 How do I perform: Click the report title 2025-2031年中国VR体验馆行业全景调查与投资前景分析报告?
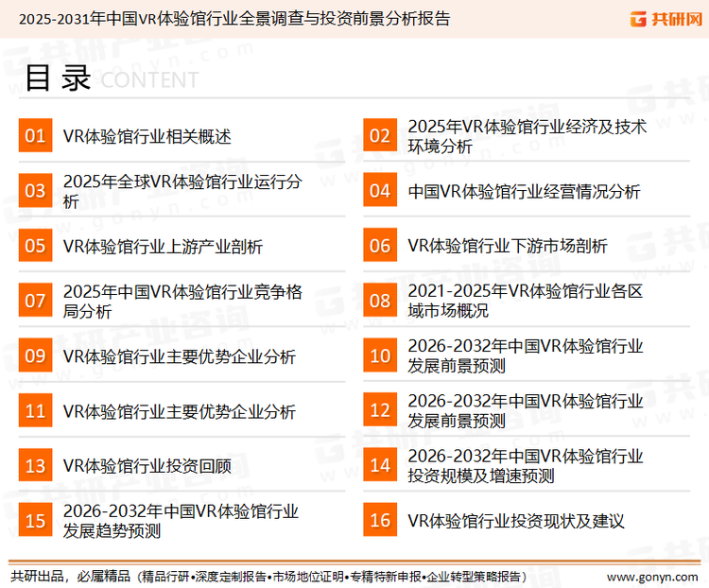234,19
